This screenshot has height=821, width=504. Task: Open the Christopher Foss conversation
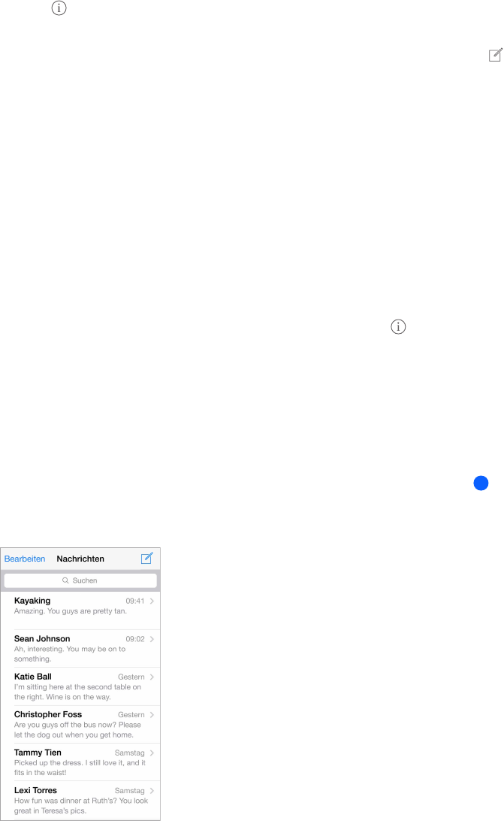[80, 724]
